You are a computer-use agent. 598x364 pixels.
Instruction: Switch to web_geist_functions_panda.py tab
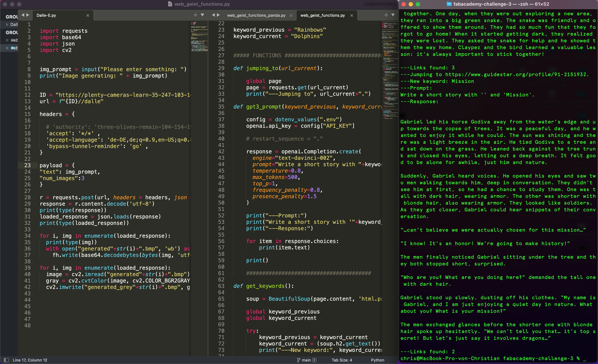(x=256, y=15)
